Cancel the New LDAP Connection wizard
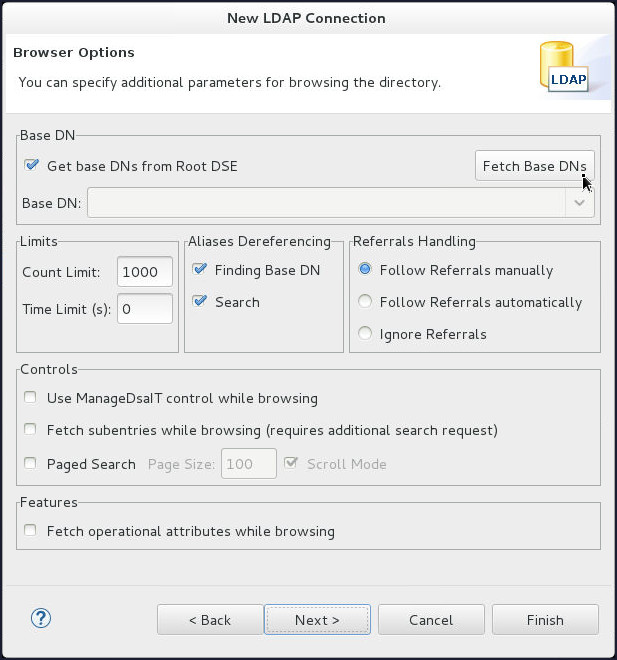617x660 pixels. 431,620
